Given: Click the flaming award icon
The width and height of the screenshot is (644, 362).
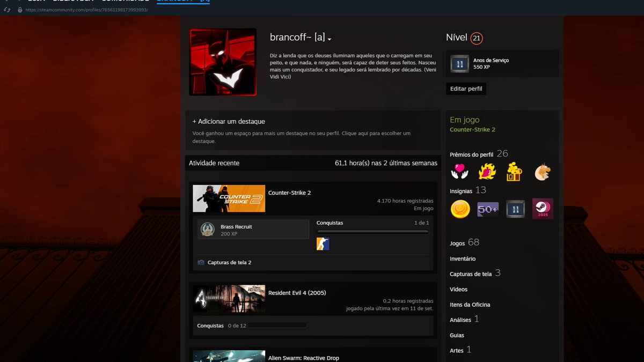Looking at the screenshot, I should [x=487, y=172].
